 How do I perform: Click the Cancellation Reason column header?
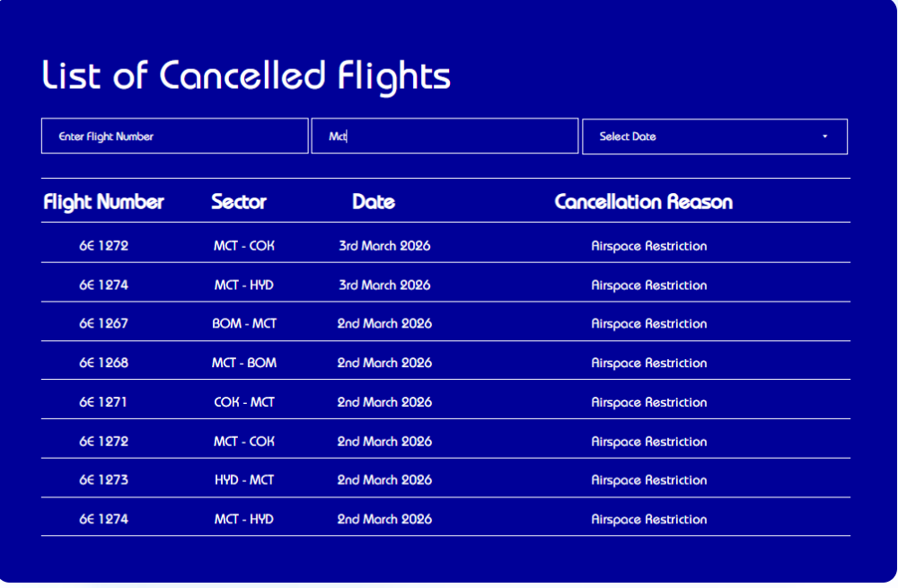coord(643,202)
